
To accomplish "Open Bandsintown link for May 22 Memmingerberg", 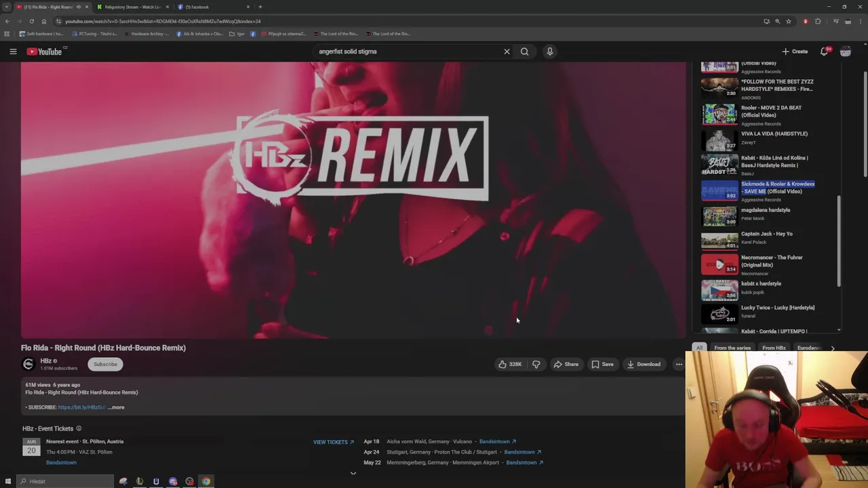I will 525,462.
